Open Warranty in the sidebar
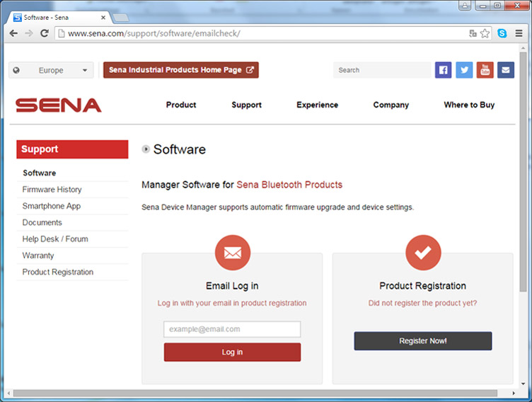Viewport: 532px width, 402px height. tap(38, 255)
